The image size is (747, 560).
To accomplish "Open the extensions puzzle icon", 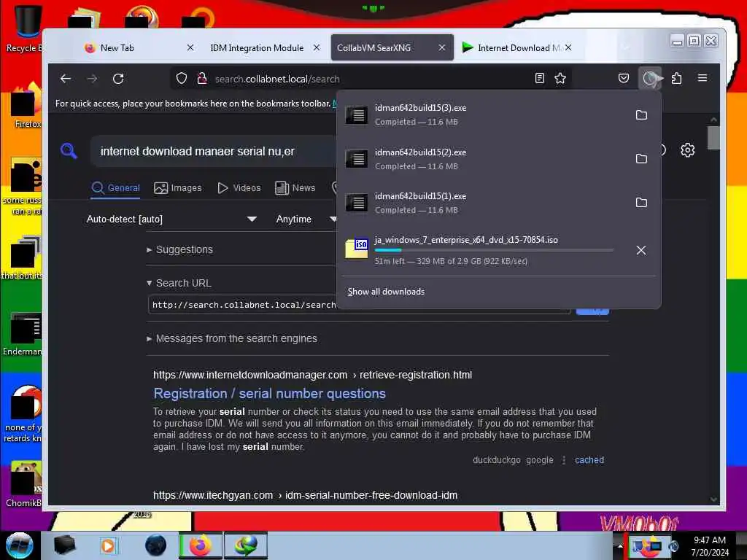I will point(676,79).
